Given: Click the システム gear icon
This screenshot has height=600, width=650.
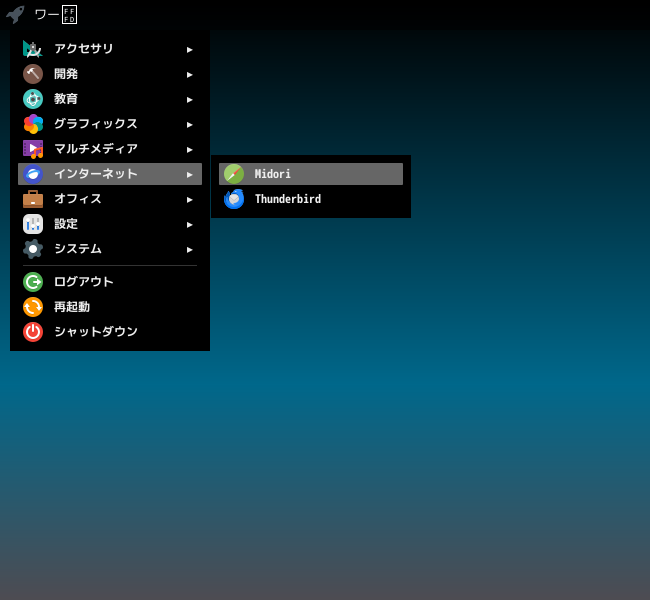Looking at the screenshot, I should pyautogui.click(x=33, y=249).
